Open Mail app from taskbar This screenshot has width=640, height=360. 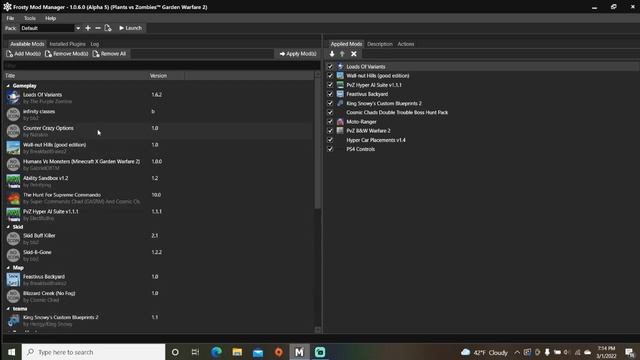point(258,352)
